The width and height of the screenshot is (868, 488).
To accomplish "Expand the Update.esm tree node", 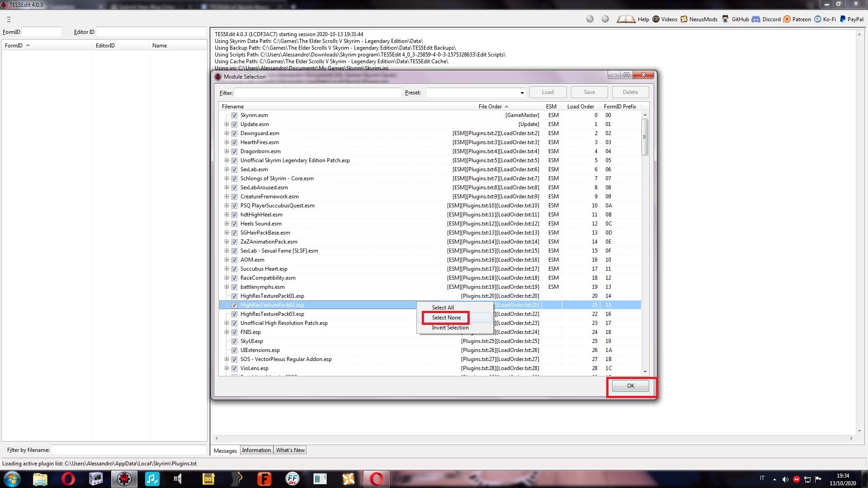I will 226,124.
